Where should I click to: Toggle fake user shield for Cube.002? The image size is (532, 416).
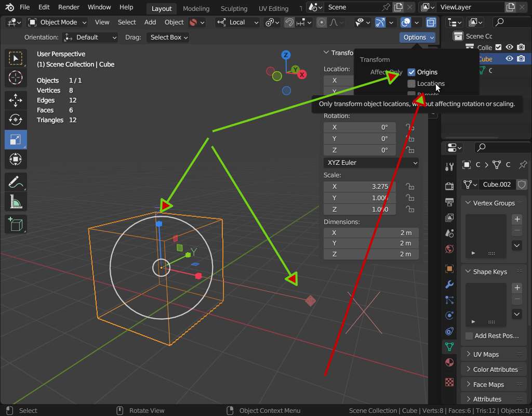(522, 185)
